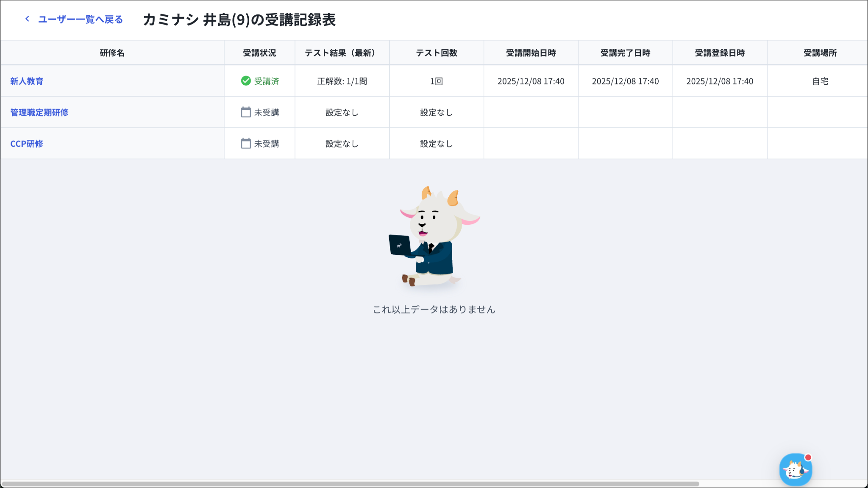Click calendar icon in CCP研修 row

246,144
